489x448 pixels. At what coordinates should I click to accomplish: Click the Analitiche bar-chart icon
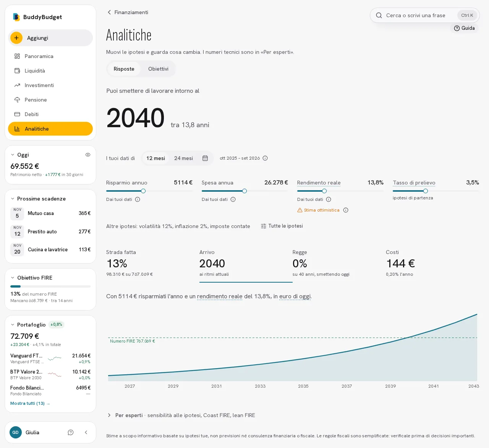(17, 129)
